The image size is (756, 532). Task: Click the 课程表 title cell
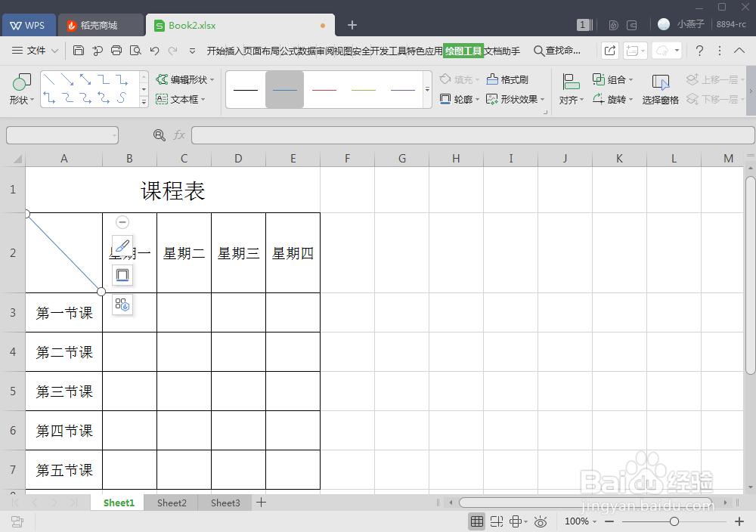[172, 190]
